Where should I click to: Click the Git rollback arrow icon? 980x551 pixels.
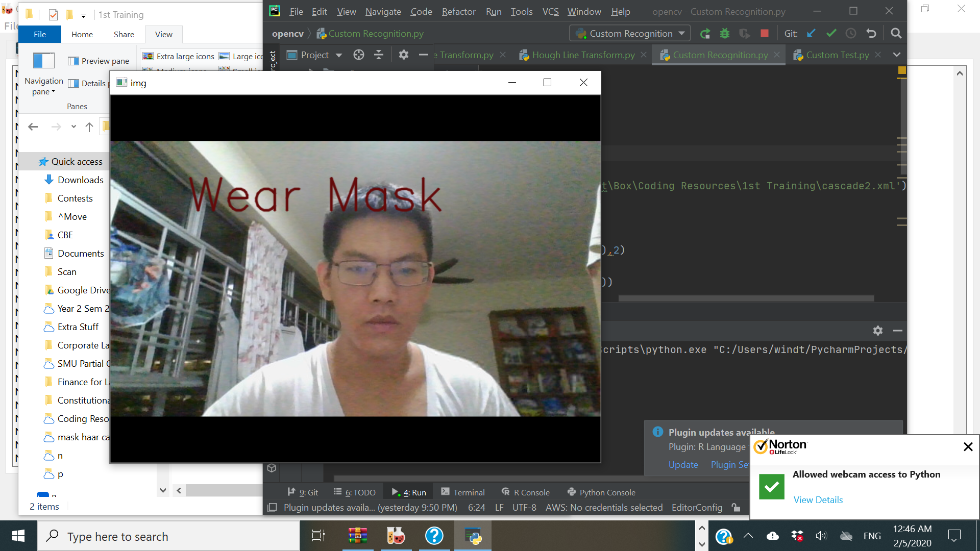click(x=871, y=34)
